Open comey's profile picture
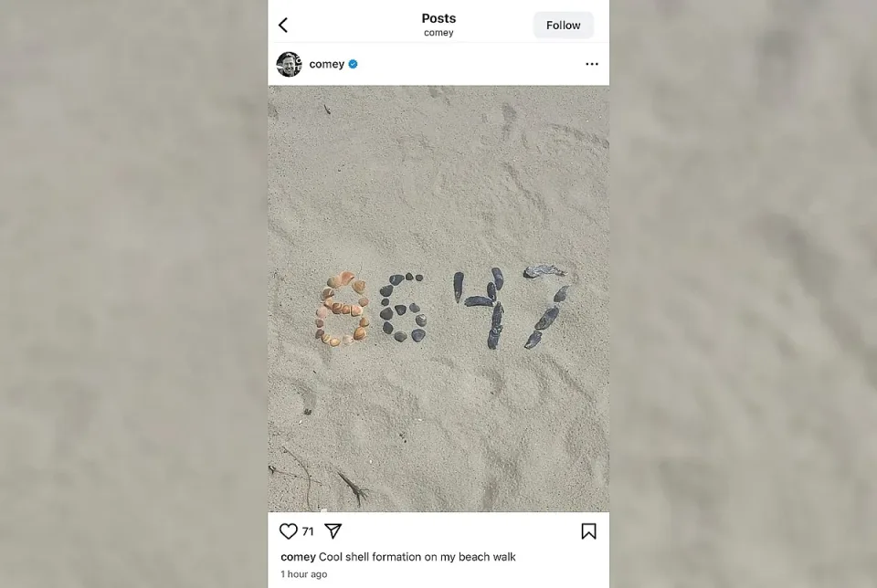The image size is (877, 588). tap(290, 64)
